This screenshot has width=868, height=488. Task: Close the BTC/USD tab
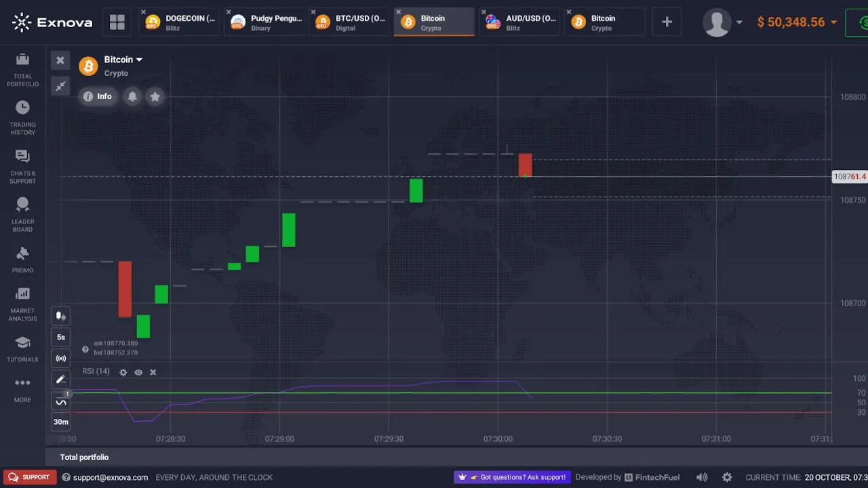click(x=314, y=12)
